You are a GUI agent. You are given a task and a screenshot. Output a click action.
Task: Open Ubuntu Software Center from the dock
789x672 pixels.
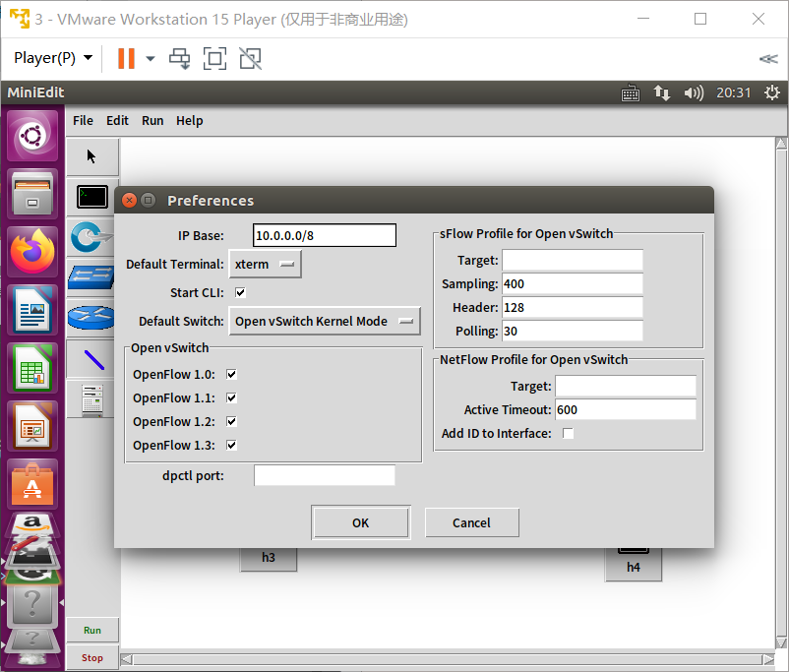tap(32, 484)
